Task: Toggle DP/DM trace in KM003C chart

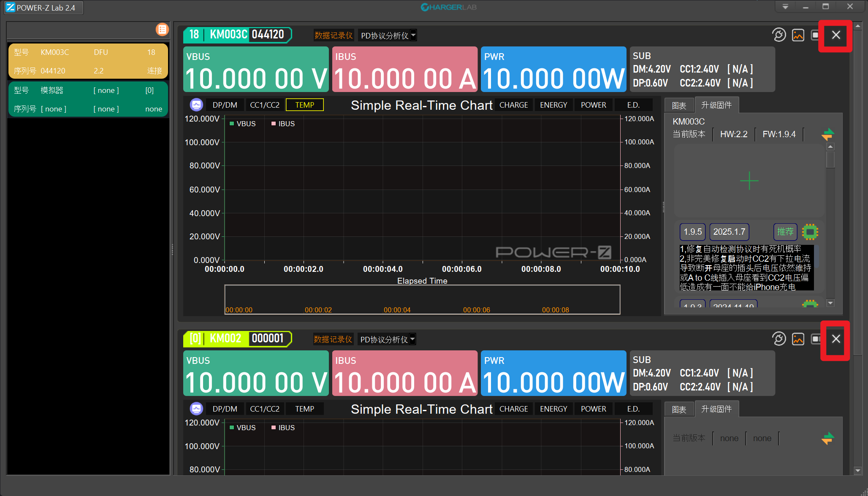Action: coord(225,105)
